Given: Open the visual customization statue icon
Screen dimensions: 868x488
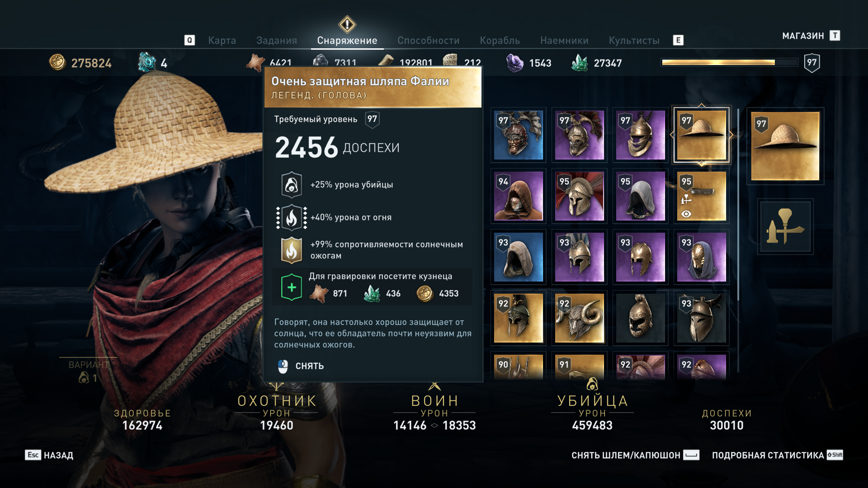Looking at the screenshot, I should click(785, 226).
